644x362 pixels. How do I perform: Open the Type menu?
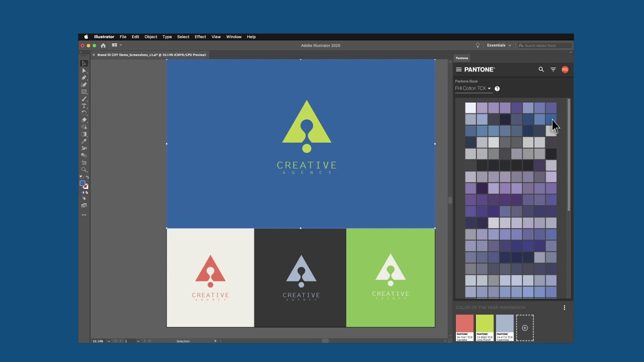click(167, 37)
